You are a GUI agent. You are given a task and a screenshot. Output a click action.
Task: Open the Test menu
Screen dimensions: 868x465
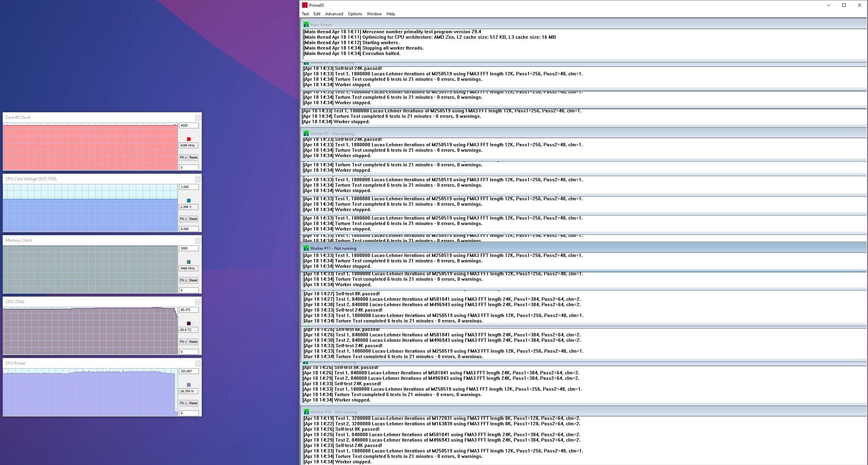coord(305,14)
